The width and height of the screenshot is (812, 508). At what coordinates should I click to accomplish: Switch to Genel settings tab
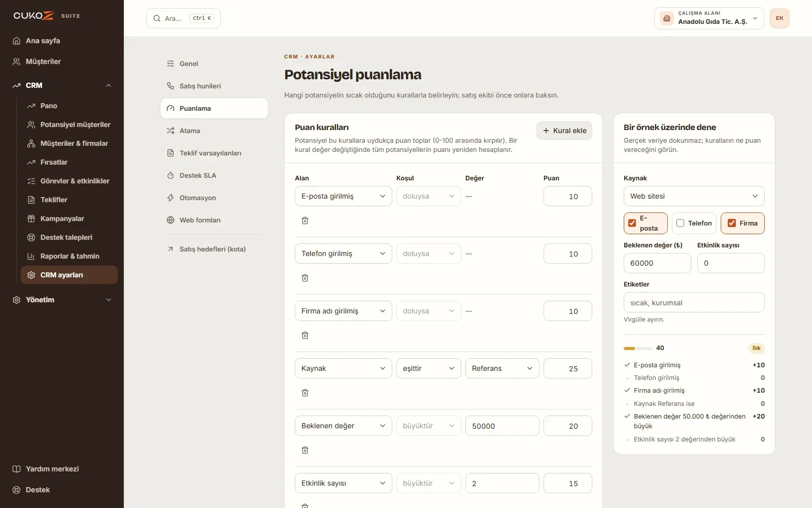214,63
